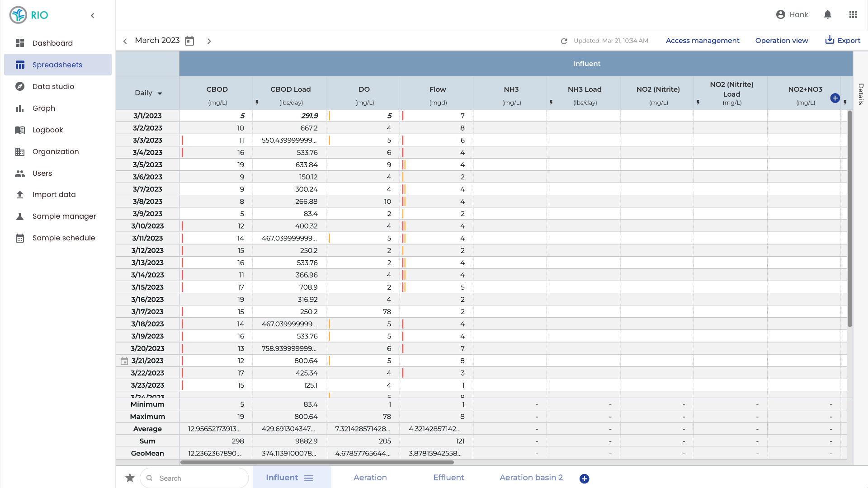Click the horizontal table scrollbar
Viewport: 868px width, 488px height.
[x=316, y=462]
